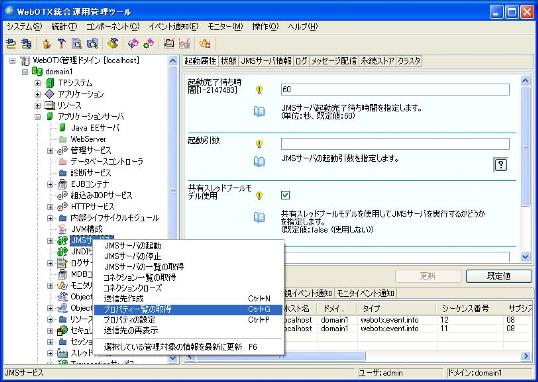Select the WebServer tree item

(x=89, y=139)
